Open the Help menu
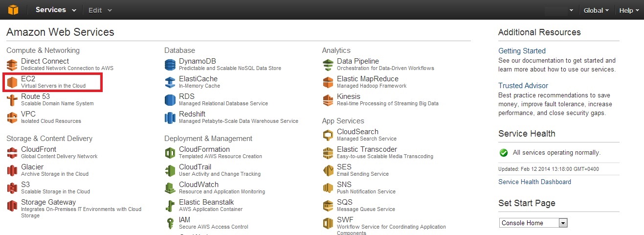Screen dimensions: 644x235 click(x=629, y=10)
